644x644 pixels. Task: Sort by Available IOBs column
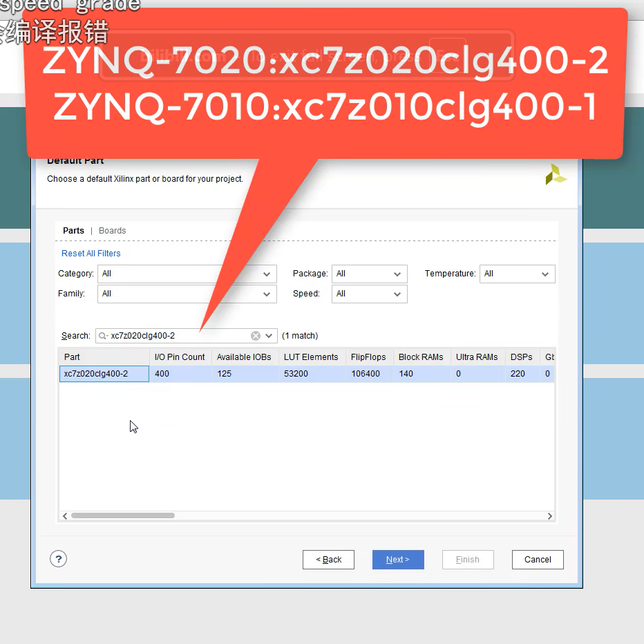[x=245, y=357]
